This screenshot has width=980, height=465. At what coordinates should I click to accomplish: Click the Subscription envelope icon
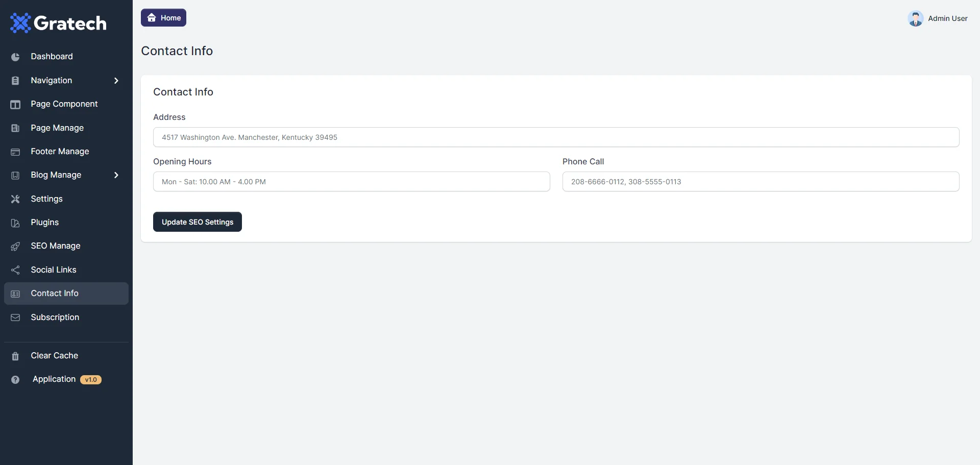[x=15, y=317]
